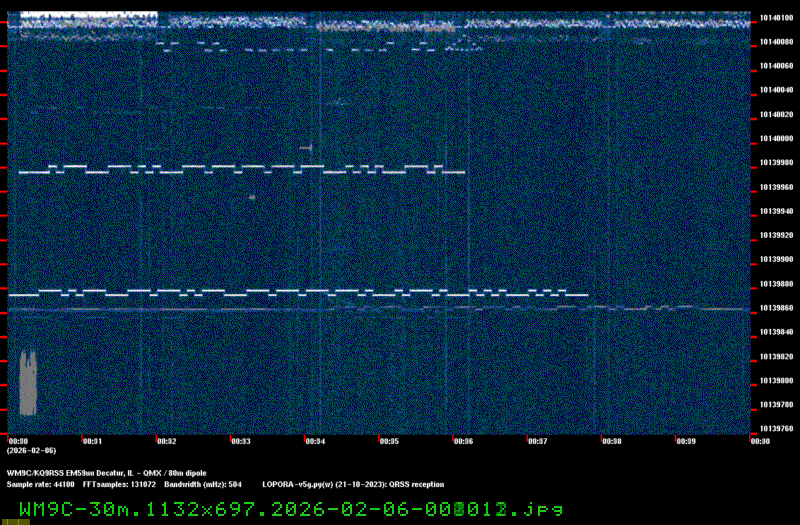The width and height of the screenshot is (800, 525).
Task: Click the LOPORA QRSS reception text
Action: (351, 483)
